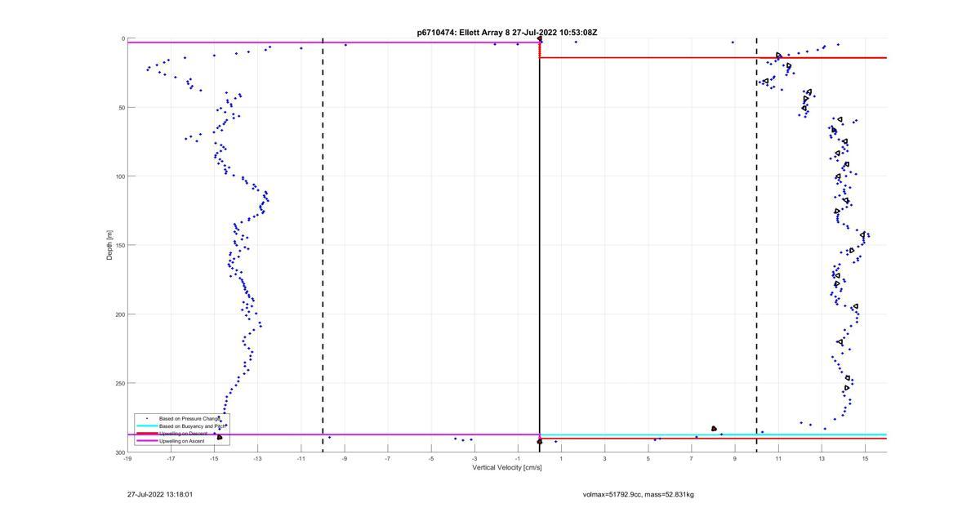Click the x-axis tick label '3'
Screen dimensions: 980x508
[x=604, y=458]
